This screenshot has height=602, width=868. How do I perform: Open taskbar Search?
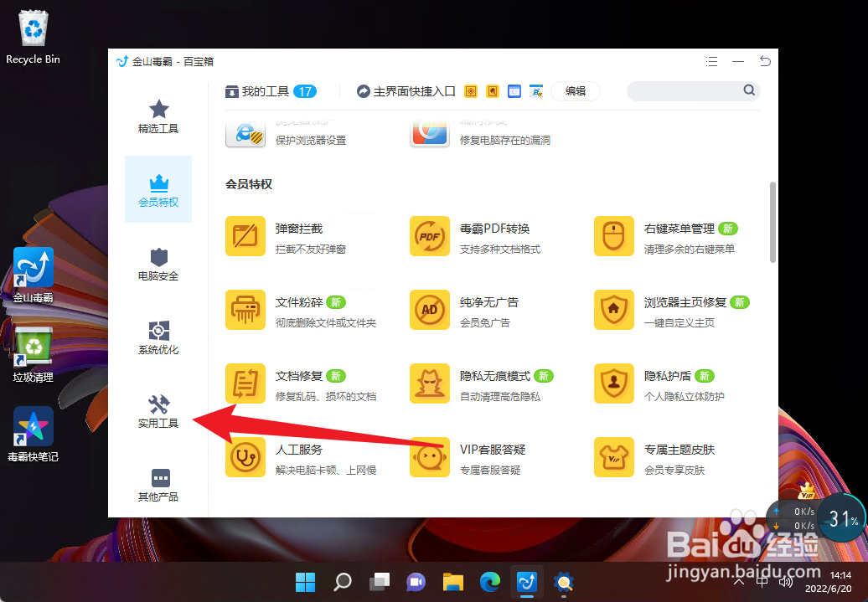point(343,582)
